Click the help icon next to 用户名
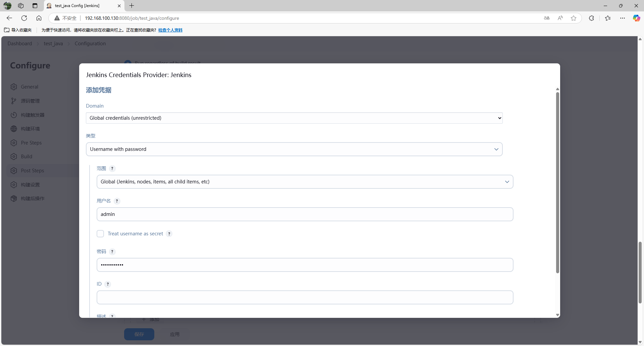This screenshot has height=346, width=644. pos(117,201)
